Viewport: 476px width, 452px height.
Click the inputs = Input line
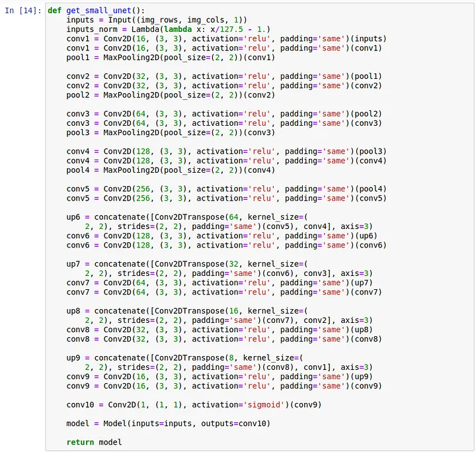coord(157,20)
